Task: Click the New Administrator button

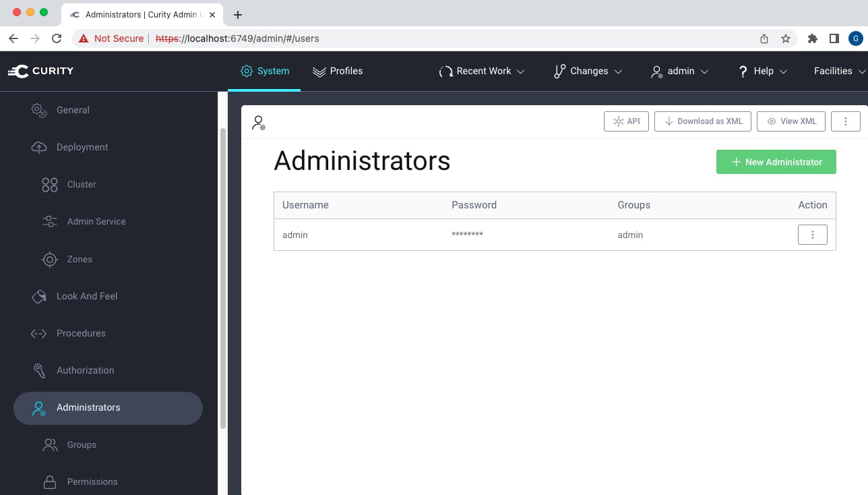Action: (776, 162)
